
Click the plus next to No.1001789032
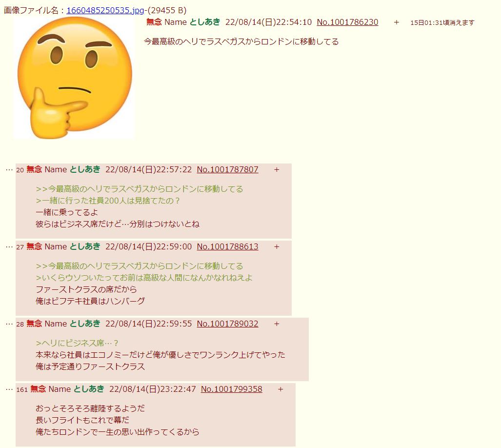pos(277,324)
